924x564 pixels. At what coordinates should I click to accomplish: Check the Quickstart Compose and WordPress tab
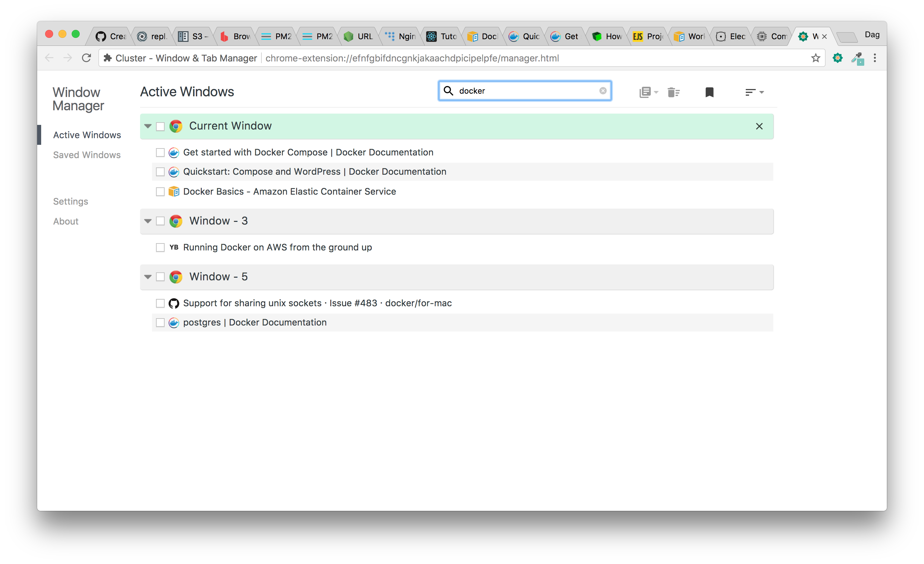(x=160, y=172)
